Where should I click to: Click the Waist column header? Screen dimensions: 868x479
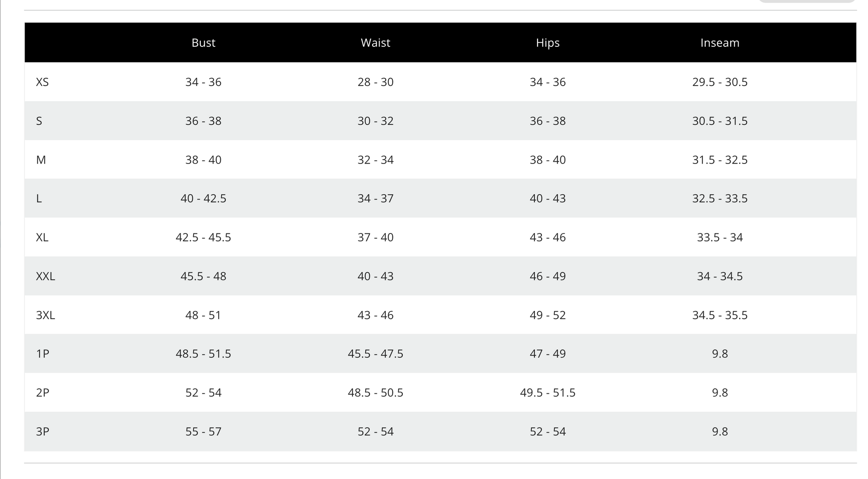(x=376, y=43)
